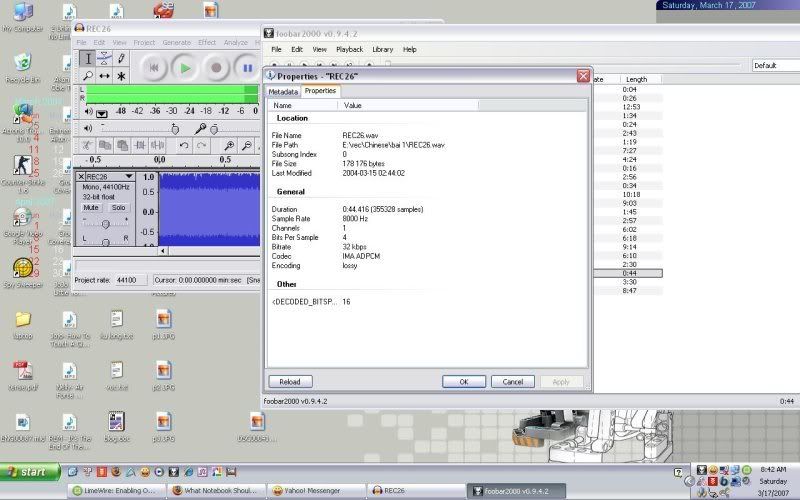The image size is (800, 500).
Task: Select the Selection (I-beam) tool in Audacity
Action: 88,58
